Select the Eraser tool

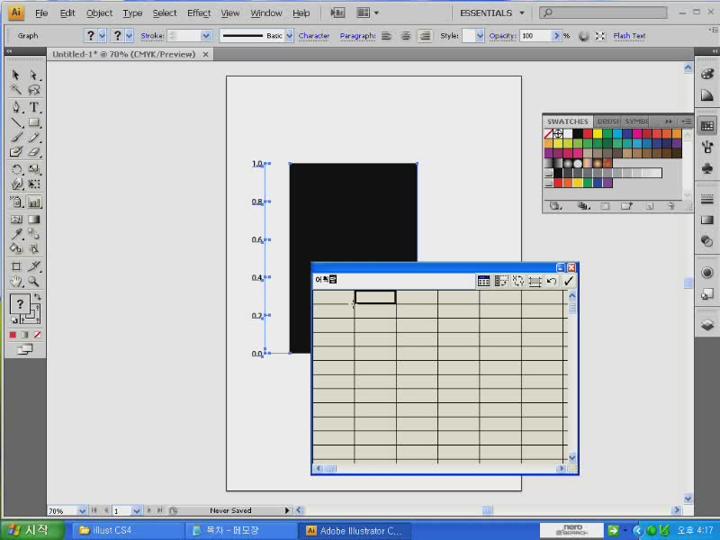pos(34,152)
